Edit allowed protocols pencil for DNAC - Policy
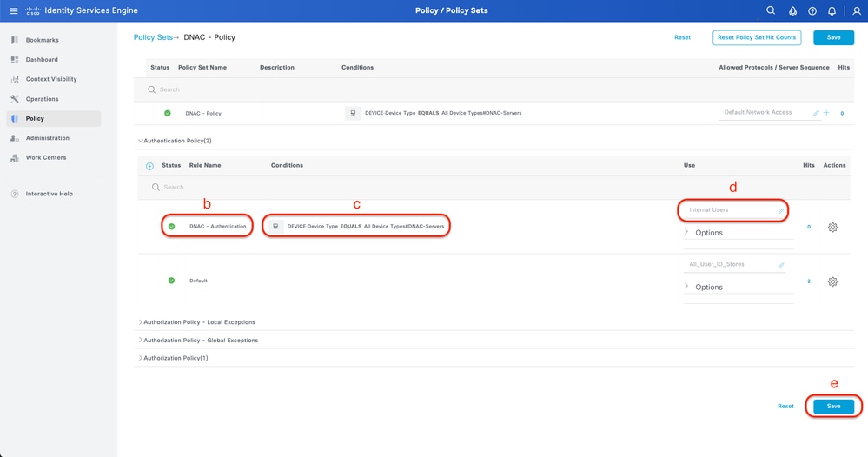Viewport: 868px width, 457px height. [x=816, y=113]
